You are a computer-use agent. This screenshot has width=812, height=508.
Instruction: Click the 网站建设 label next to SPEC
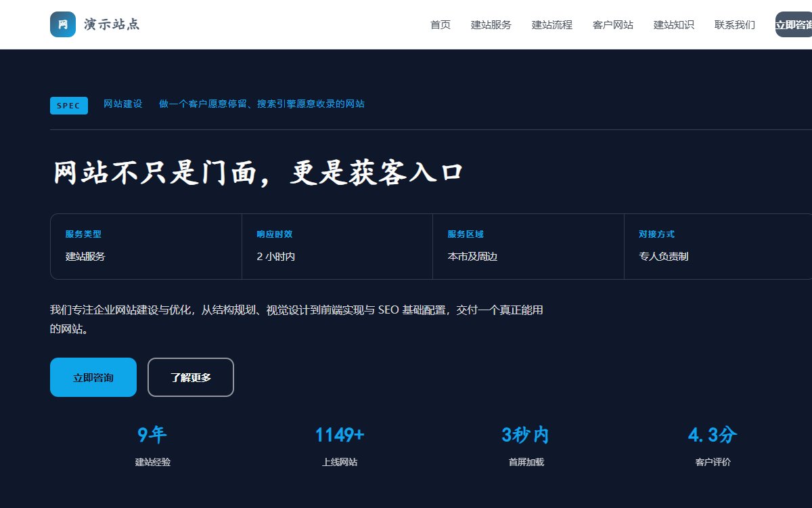123,104
